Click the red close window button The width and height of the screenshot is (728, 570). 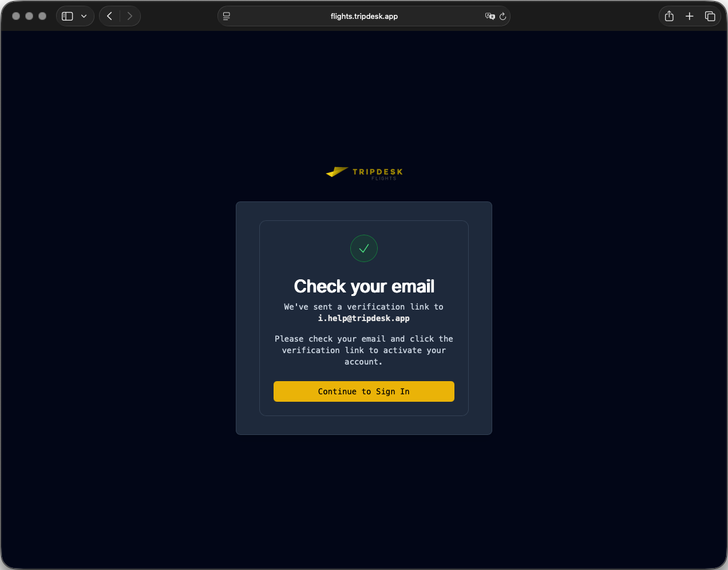(16, 16)
